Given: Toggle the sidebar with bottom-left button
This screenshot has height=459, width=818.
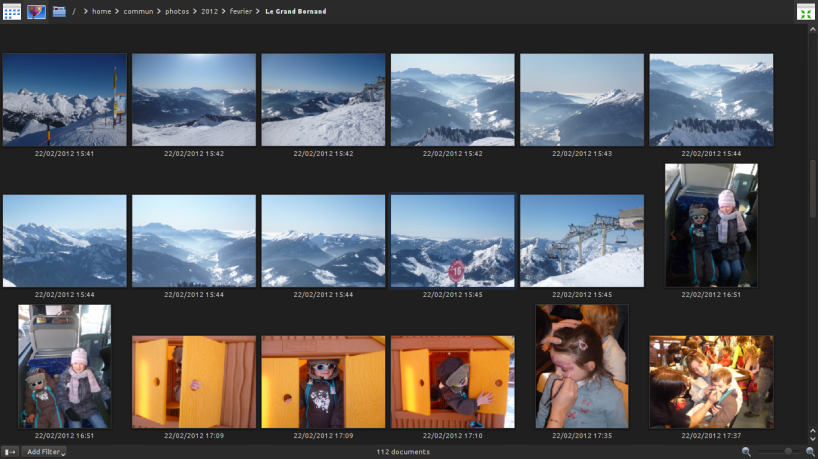Looking at the screenshot, I should [10, 452].
